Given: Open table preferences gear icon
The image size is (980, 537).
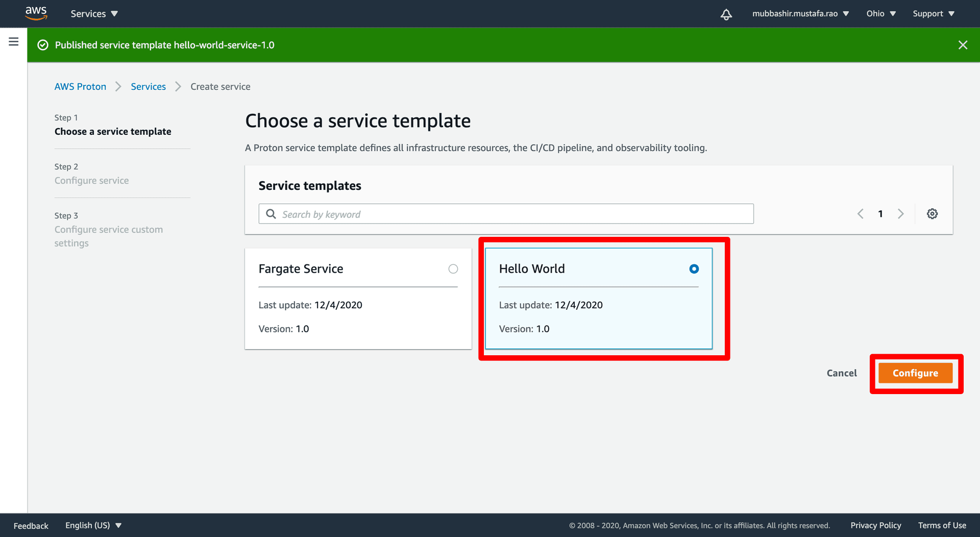Looking at the screenshot, I should point(932,214).
